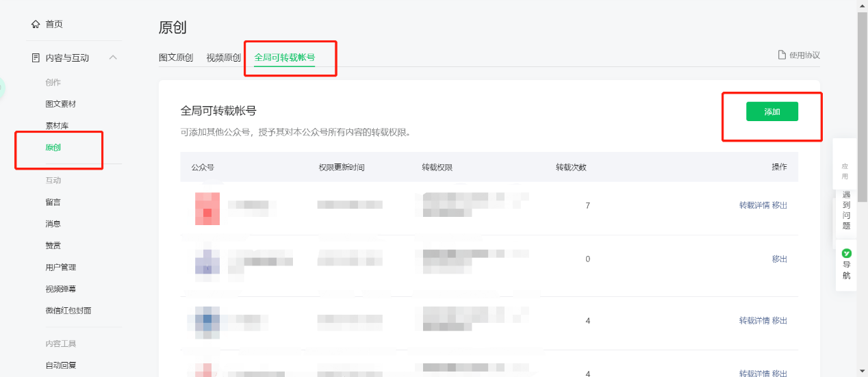Screen dimensions: 868x377
Task: Select 原创 in the sidebar
Action: (x=53, y=148)
